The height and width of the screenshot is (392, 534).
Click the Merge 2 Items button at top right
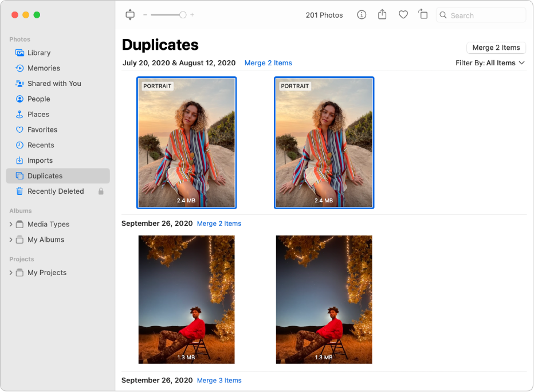tap(496, 48)
